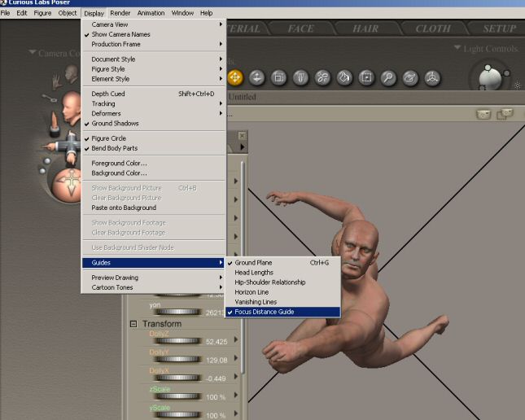Image resolution: width=525 pixels, height=420 pixels.
Task: Open Preview Drawing submenu
Action: click(x=154, y=278)
